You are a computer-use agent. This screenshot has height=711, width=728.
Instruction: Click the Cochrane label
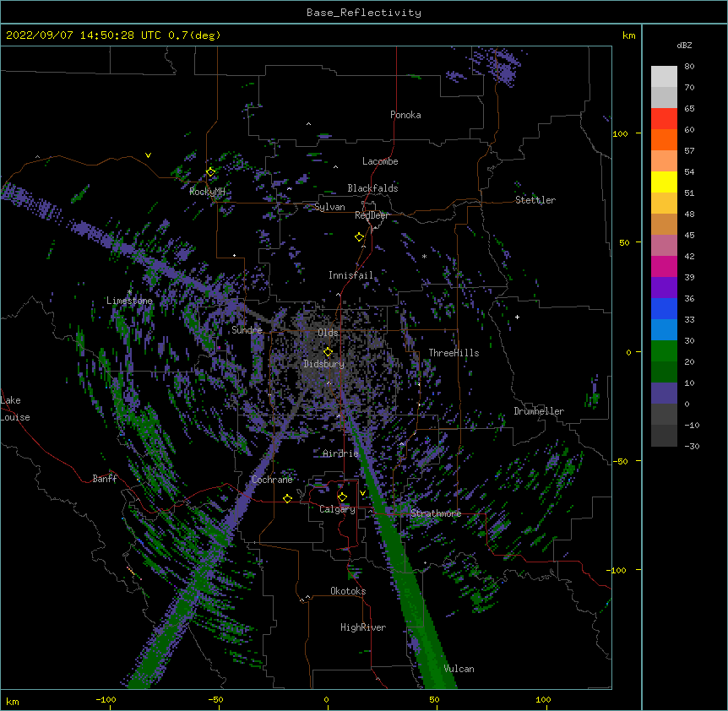[x=272, y=480]
